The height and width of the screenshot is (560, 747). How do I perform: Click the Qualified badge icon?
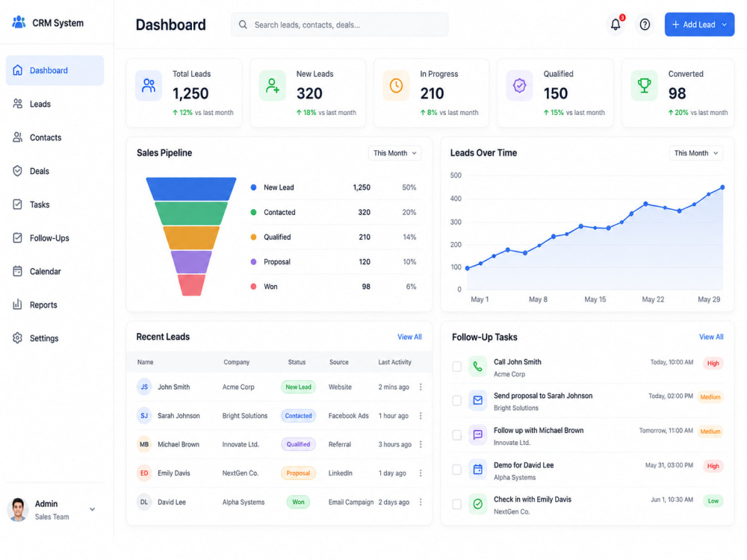point(519,86)
